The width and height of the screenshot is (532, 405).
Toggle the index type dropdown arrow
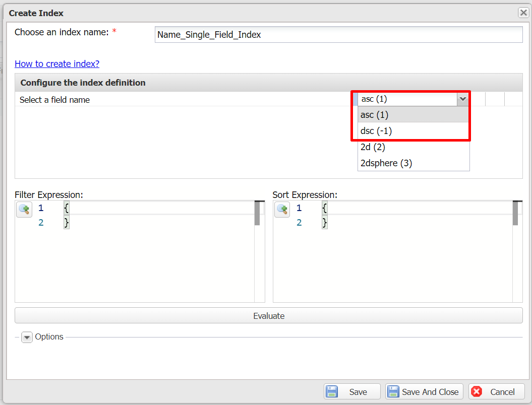click(x=462, y=99)
